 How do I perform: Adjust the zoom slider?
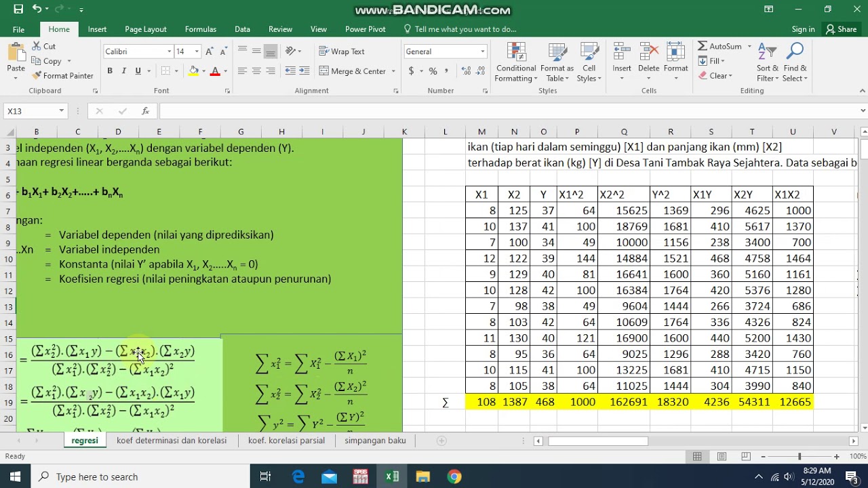pos(800,457)
